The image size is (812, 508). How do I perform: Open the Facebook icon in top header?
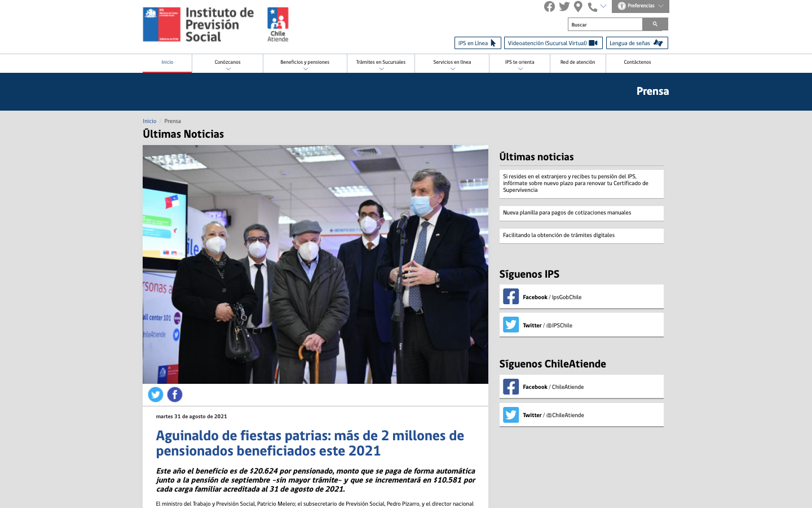click(x=549, y=6)
